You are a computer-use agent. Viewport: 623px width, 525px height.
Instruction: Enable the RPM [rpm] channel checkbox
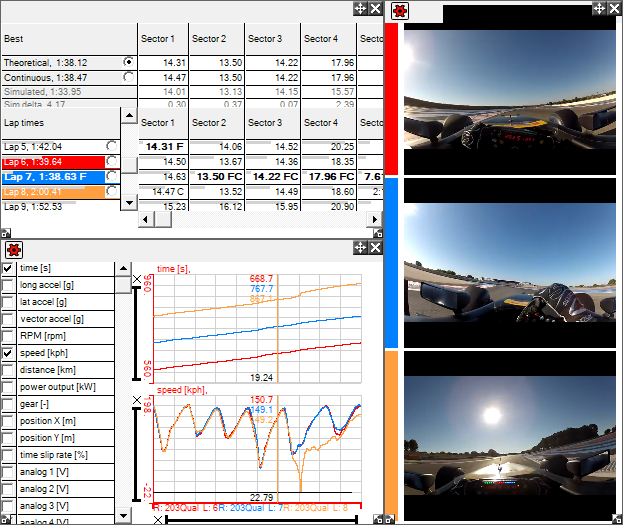[8, 336]
